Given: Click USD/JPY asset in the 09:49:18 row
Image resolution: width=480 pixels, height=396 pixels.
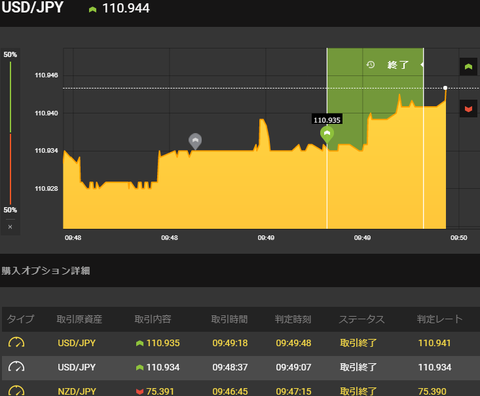Looking at the screenshot, I should (77, 343).
